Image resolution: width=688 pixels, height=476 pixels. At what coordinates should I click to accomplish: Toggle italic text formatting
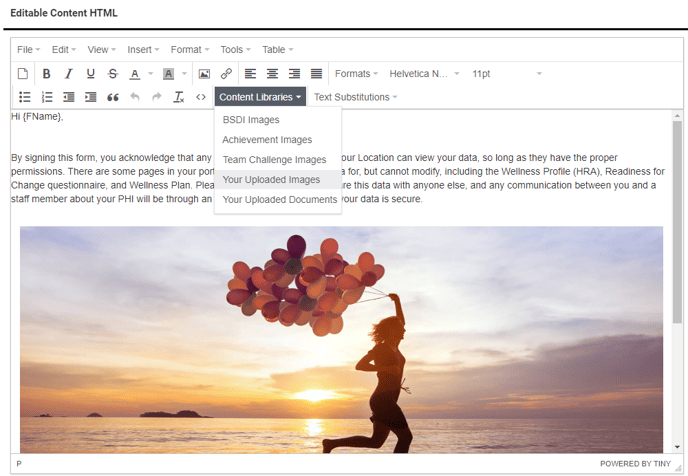(x=68, y=74)
